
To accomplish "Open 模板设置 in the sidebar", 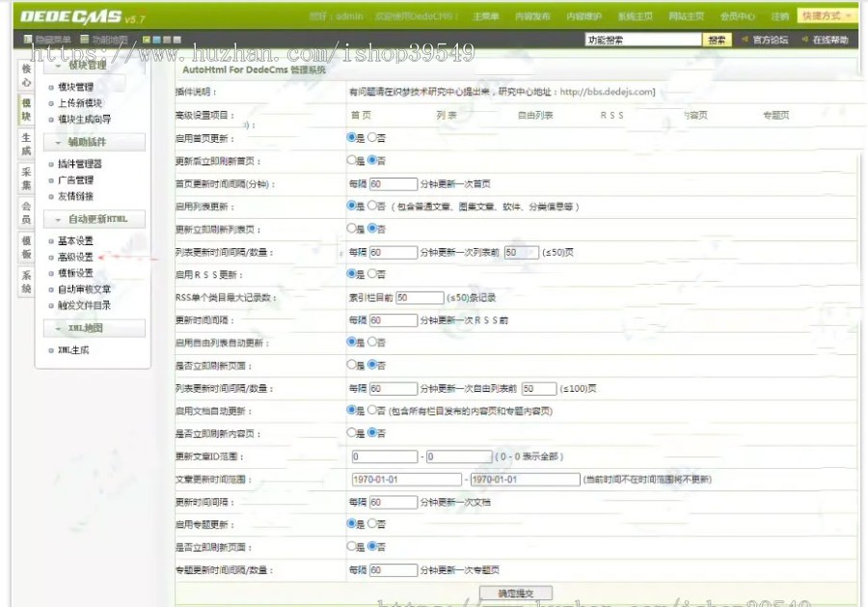I will point(76,273).
